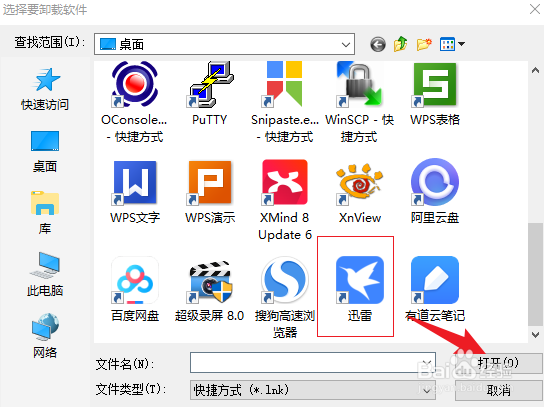
Task: Select the 阿里云盘 icon
Action: (x=435, y=183)
